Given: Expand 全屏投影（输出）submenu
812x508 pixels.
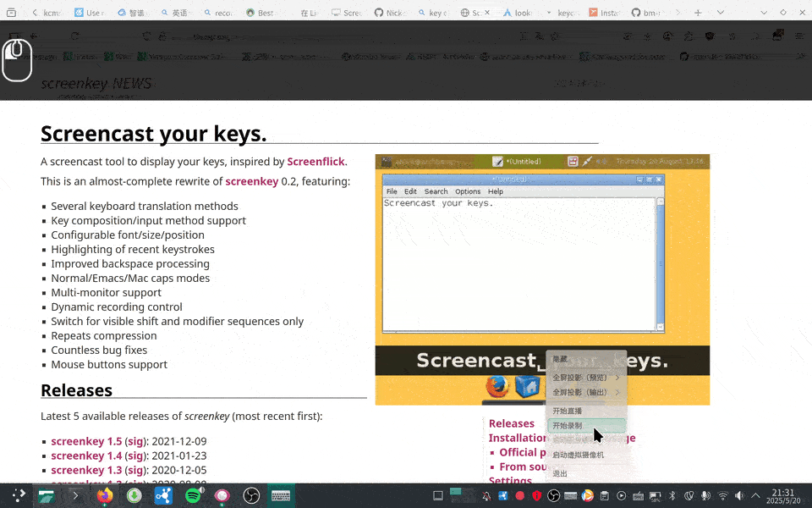Looking at the screenshot, I should 586,392.
